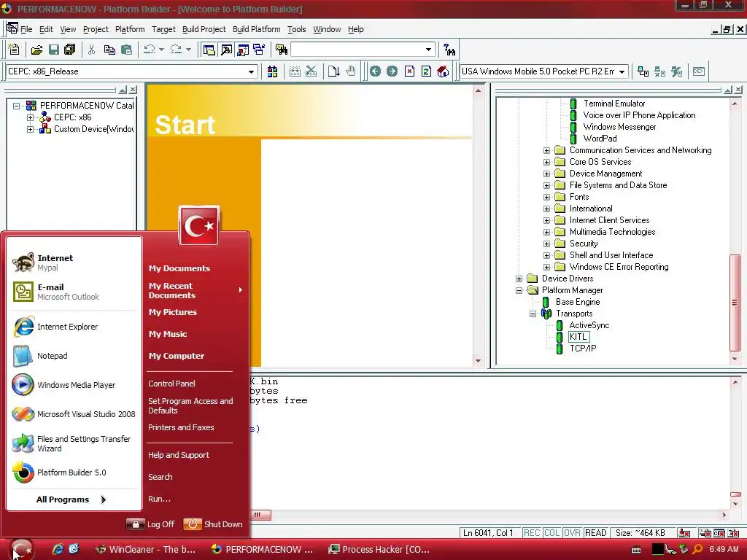Viewport: 747px width, 560px height.
Task: Open Microsoft Visual Studio 2008 shortcut
Action: pos(74,414)
